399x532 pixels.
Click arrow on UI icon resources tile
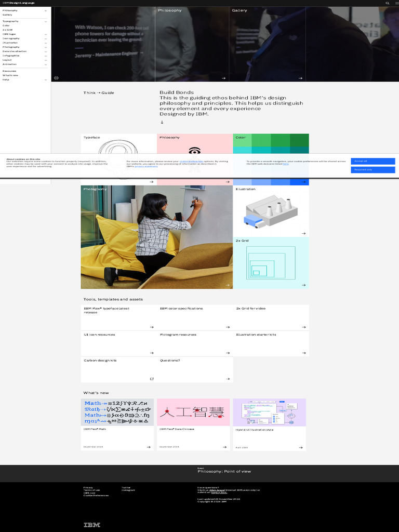click(152, 353)
